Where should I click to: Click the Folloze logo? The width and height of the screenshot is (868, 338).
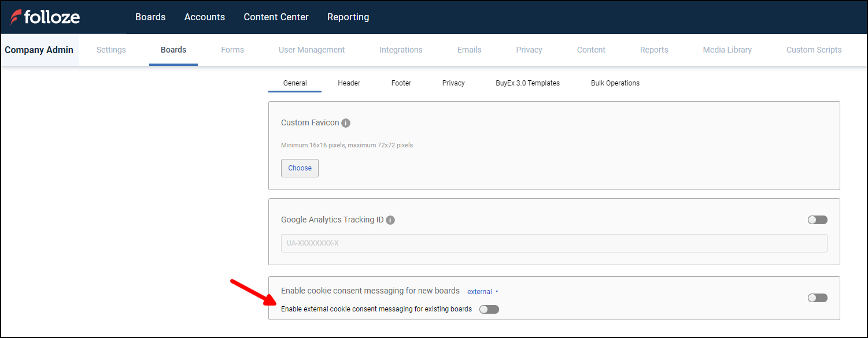pyautogui.click(x=46, y=17)
